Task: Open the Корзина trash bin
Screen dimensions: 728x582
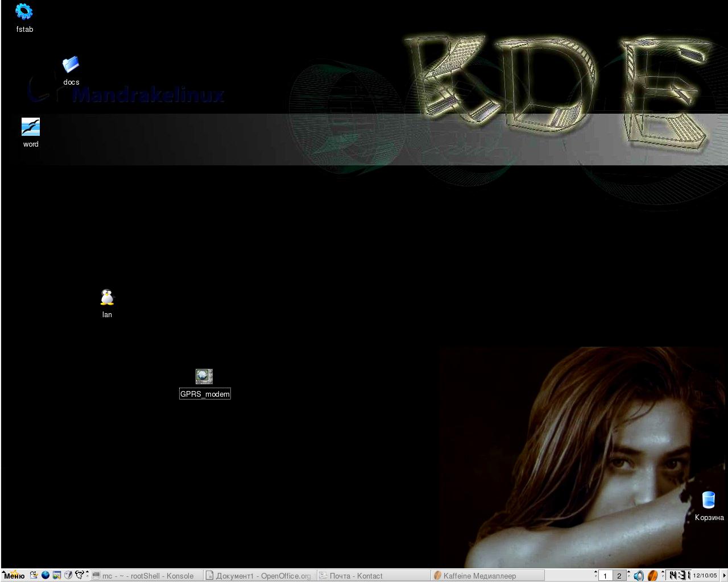Action: tap(708, 500)
